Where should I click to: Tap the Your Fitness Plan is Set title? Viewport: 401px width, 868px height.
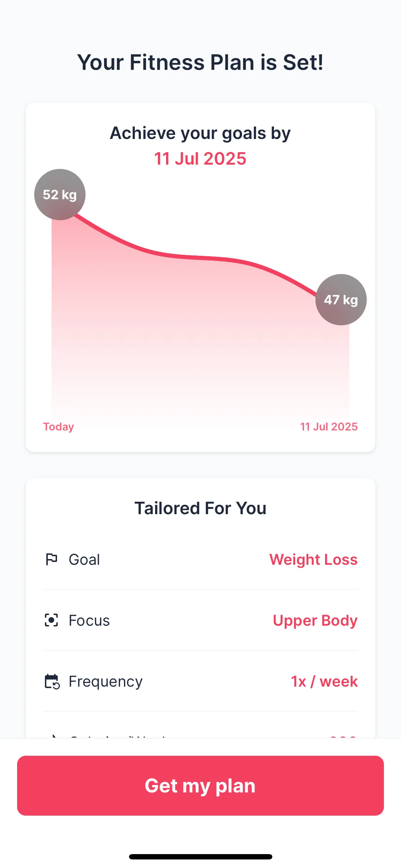click(200, 62)
